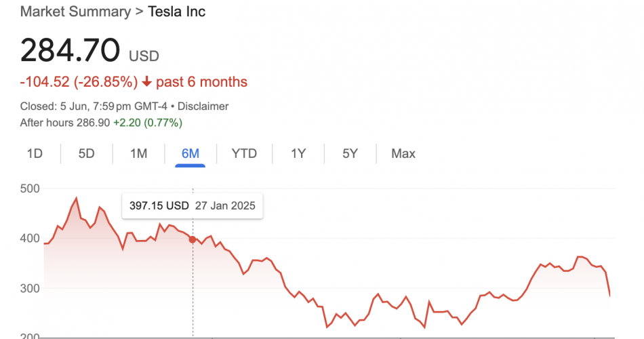This screenshot has width=644, height=339.
Task: Open the Disclaimer link
Action: coord(202,106)
